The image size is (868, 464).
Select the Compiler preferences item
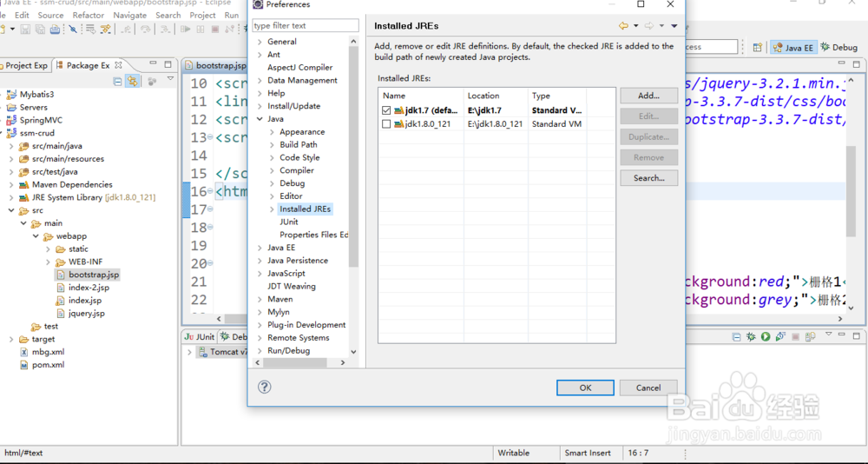[297, 171]
